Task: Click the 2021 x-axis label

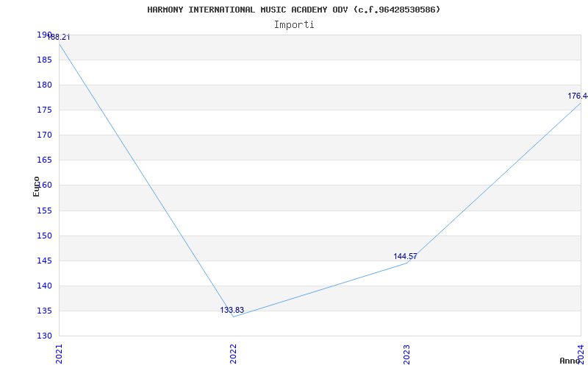Action: [x=60, y=354]
